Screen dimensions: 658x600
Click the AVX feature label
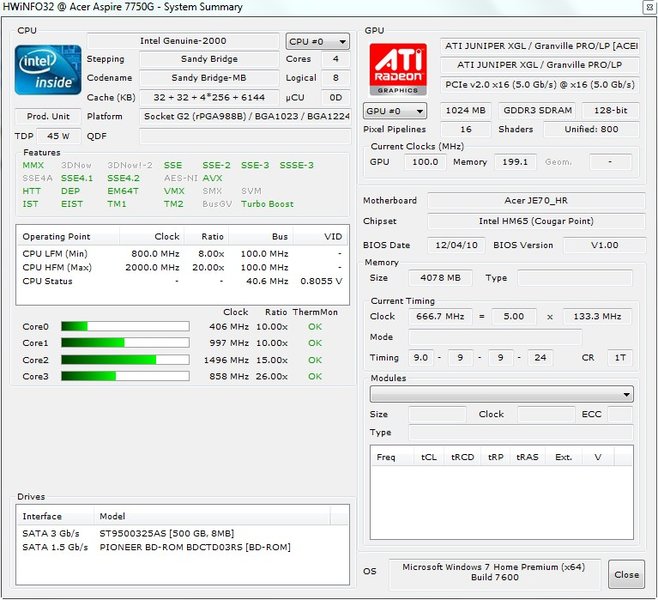point(212,178)
